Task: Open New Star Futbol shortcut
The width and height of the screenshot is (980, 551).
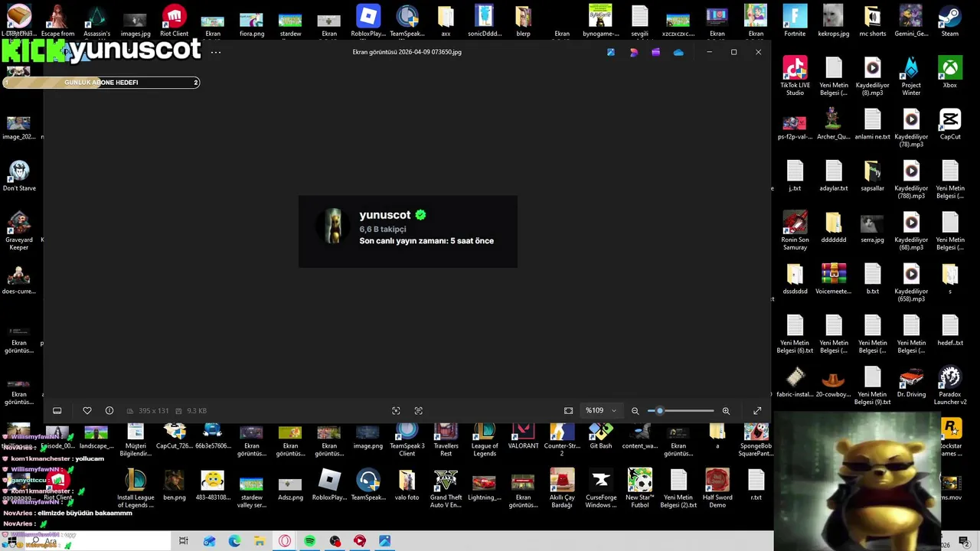Action: coord(640,488)
